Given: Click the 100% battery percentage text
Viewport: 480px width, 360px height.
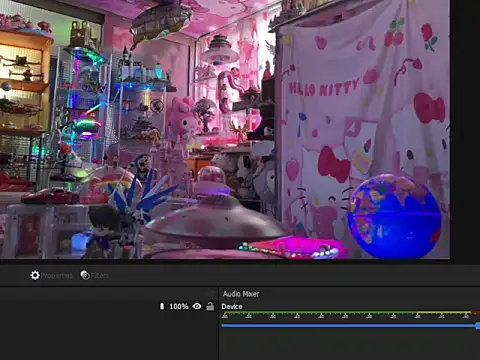Looking at the screenshot, I should tap(179, 306).
